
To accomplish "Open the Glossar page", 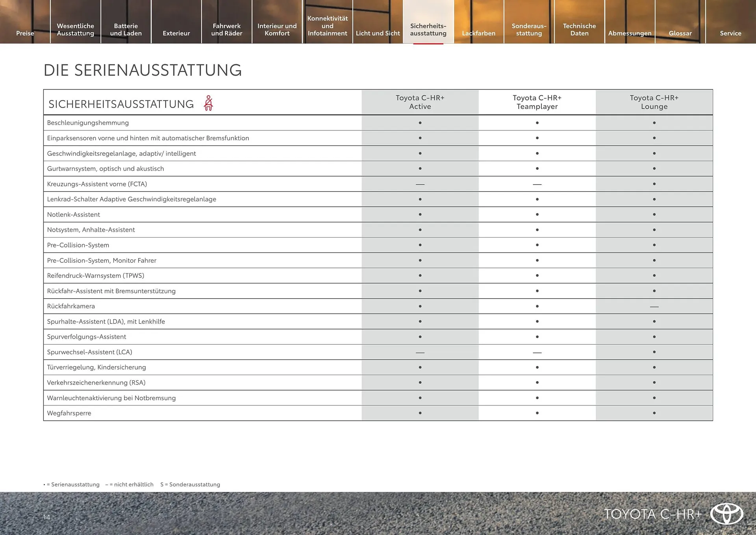I will 680,33.
